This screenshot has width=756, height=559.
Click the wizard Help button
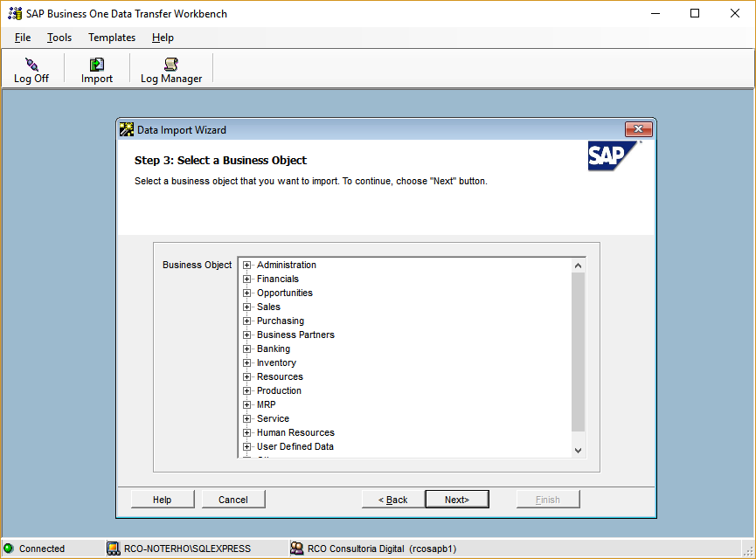[163, 500]
